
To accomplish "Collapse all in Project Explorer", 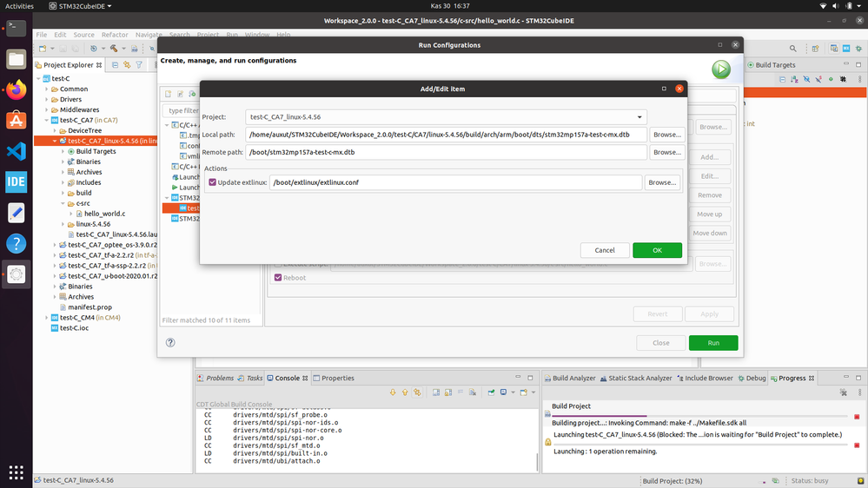I will pyautogui.click(x=116, y=65).
